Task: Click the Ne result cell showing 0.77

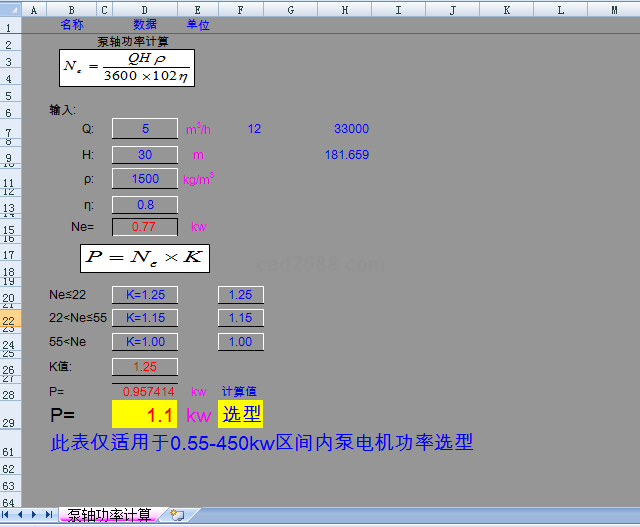Action: [145, 227]
